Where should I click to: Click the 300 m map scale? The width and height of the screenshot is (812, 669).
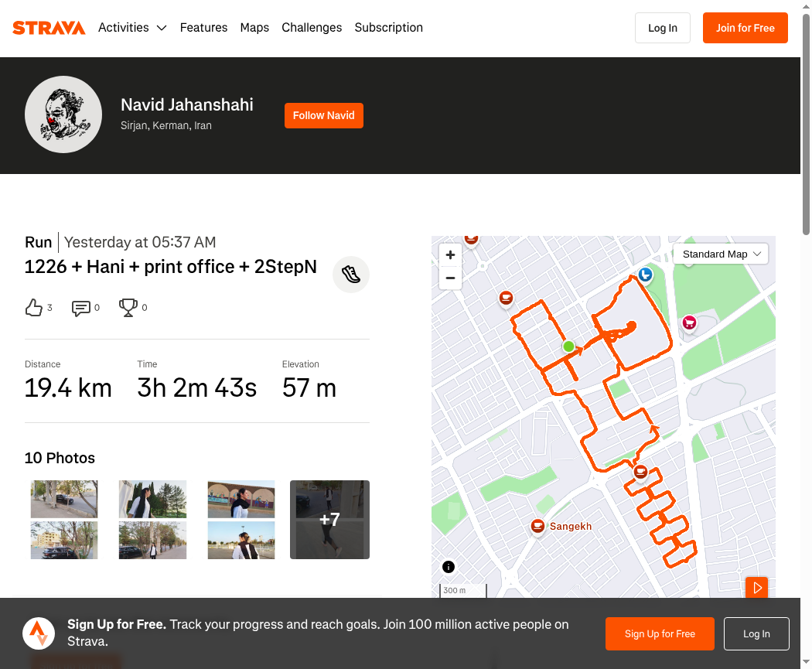pyautogui.click(x=463, y=590)
